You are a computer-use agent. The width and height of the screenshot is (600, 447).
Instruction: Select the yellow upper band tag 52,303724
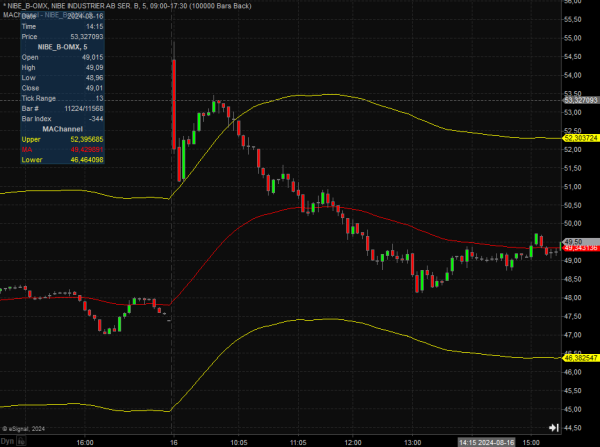(x=581, y=138)
